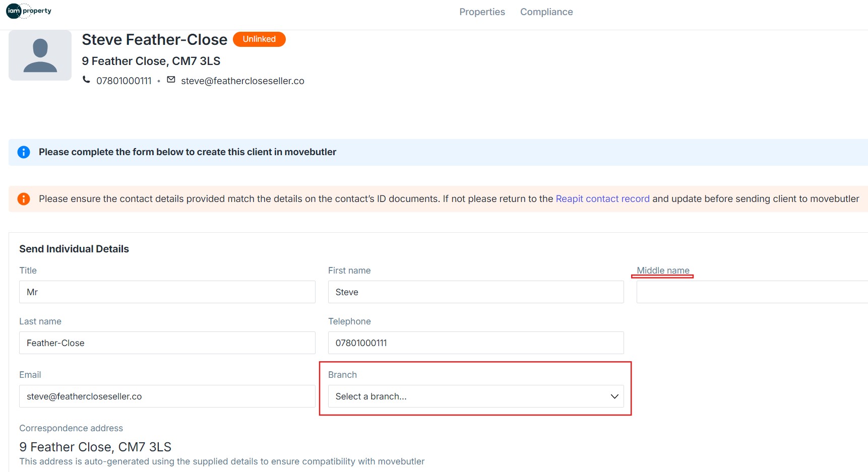Image resolution: width=868 pixels, height=472 pixels.
Task: Focus the Title input field
Action: click(x=167, y=292)
